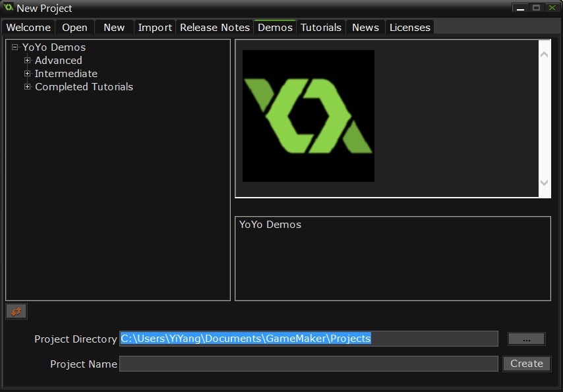Click the Create button
This screenshot has height=392, width=563.
pyautogui.click(x=527, y=364)
